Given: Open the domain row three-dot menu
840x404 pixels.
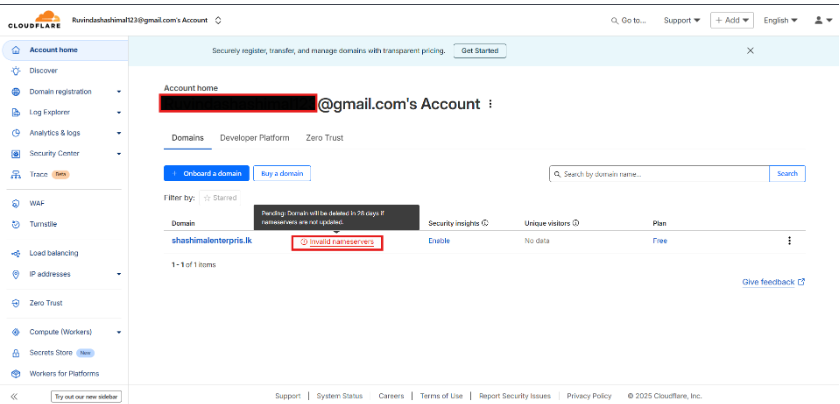Looking at the screenshot, I should [789, 240].
